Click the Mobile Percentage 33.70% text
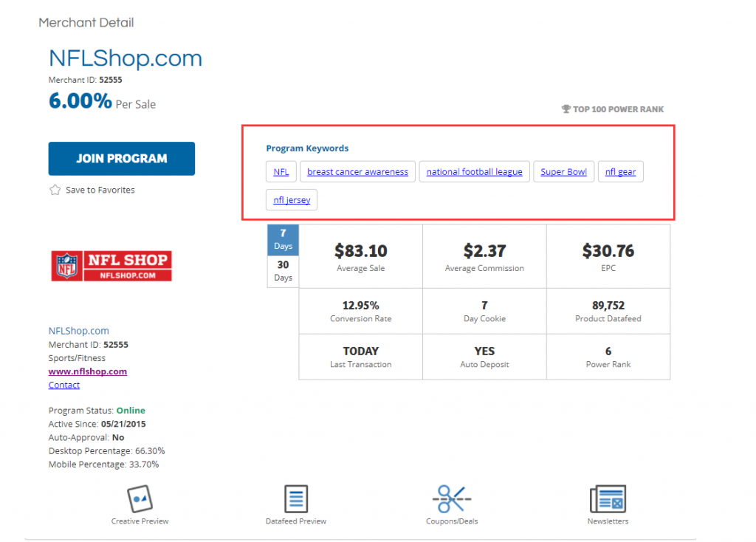The image size is (756, 542). click(x=103, y=464)
